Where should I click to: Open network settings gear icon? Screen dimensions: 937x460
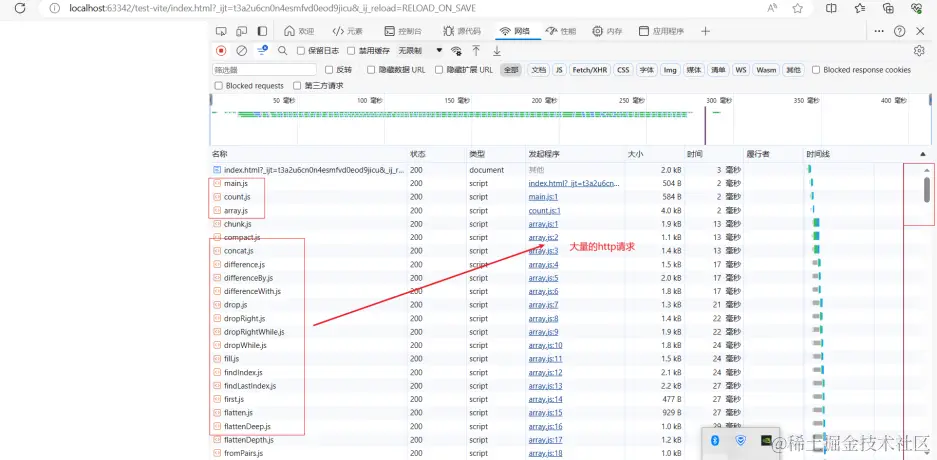click(919, 51)
